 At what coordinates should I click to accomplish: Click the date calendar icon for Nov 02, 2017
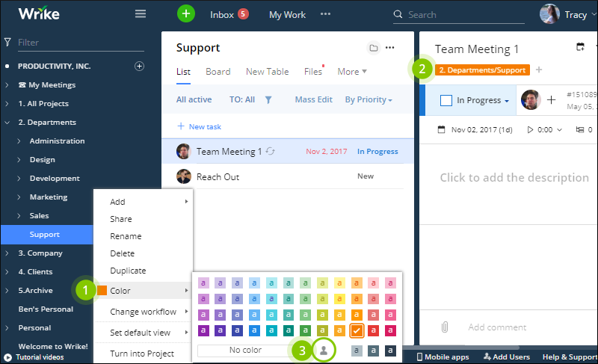441,129
